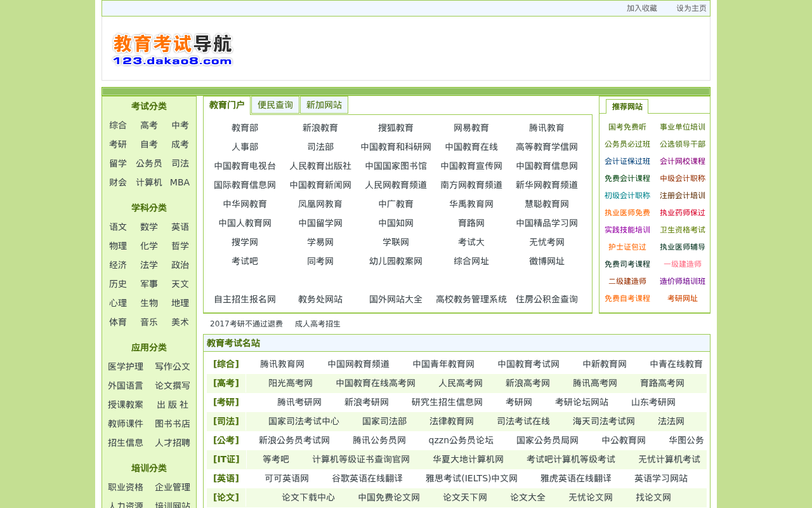The width and height of the screenshot is (812, 508).
Task: Select 考研 in 考试分类 sidebar
Action: pos(118,145)
